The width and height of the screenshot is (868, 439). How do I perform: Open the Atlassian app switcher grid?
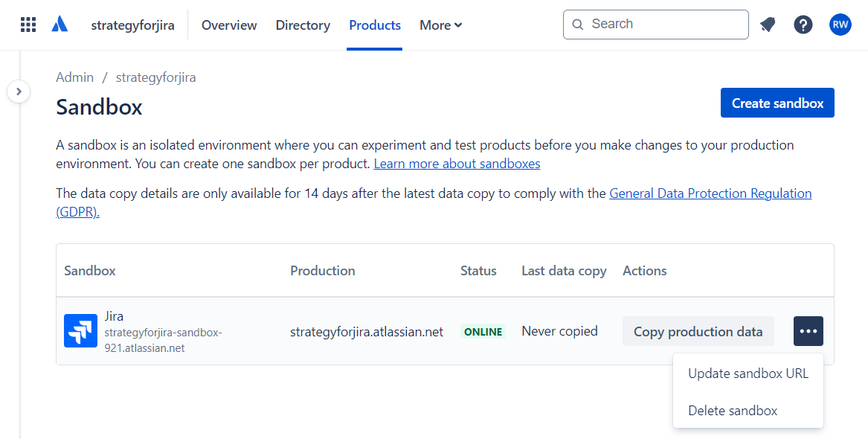click(x=28, y=24)
